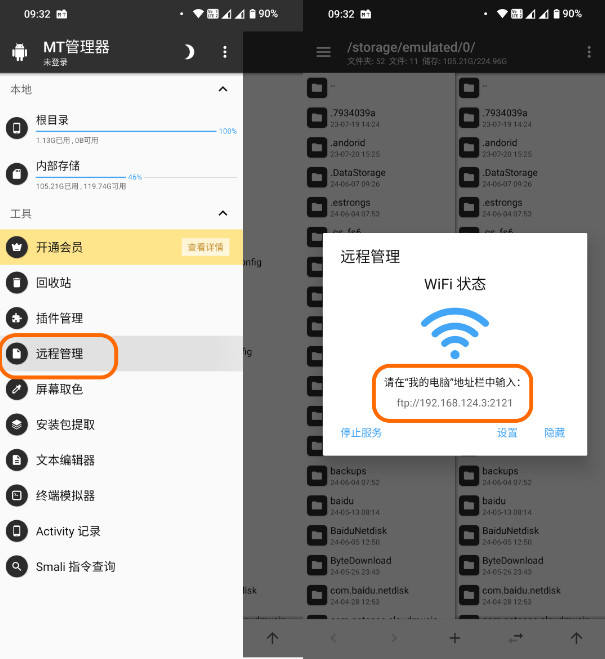Image resolution: width=605 pixels, height=659 pixels.
Task: Click the forward arrow in bottom toolbar
Action: point(394,638)
